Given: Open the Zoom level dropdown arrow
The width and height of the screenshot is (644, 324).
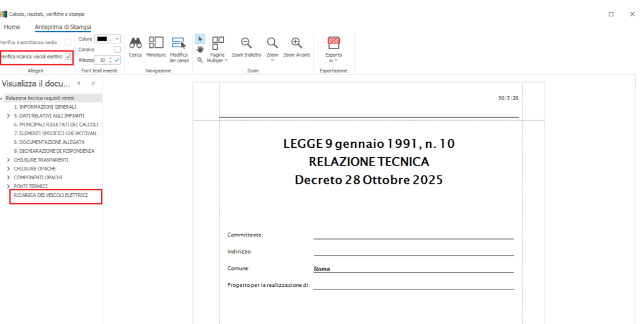Looking at the screenshot, I should point(272,60).
